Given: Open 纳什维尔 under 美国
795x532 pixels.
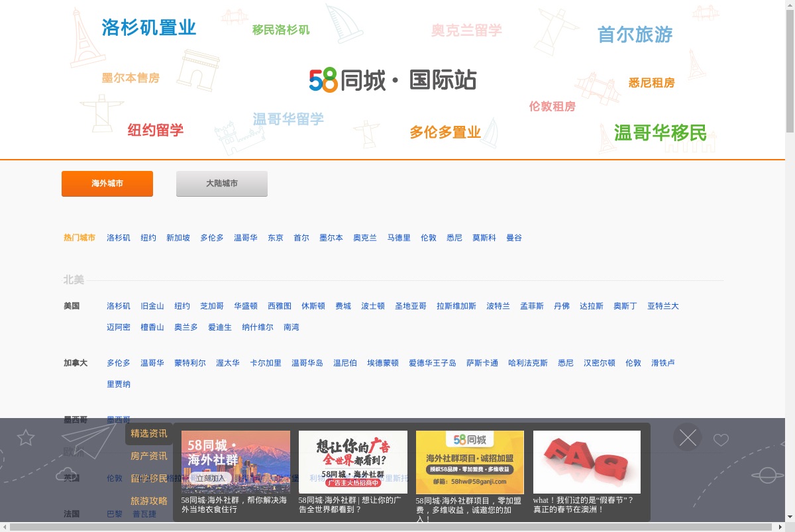Looking at the screenshot, I should click(x=258, y=327).
